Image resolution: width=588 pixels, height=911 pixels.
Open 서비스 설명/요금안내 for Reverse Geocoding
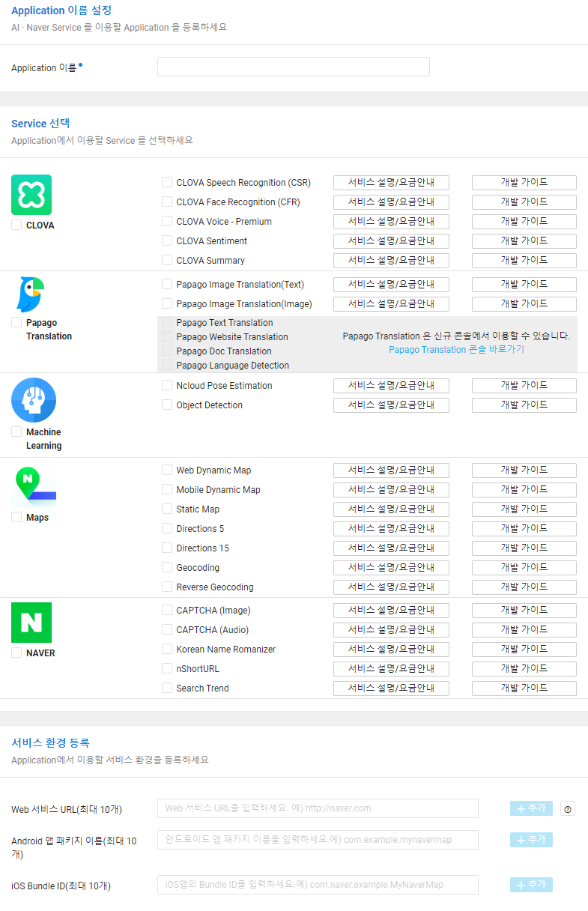click(x=391, y=587)
